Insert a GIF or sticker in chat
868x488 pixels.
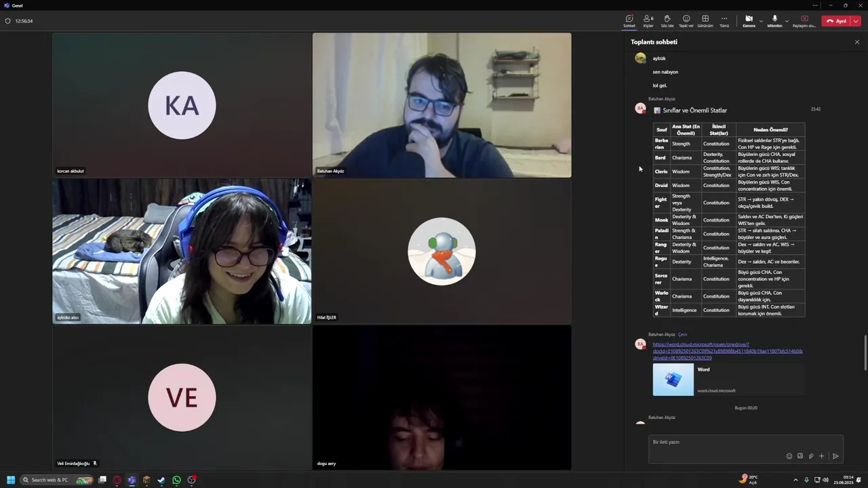(x=800, y=456)
